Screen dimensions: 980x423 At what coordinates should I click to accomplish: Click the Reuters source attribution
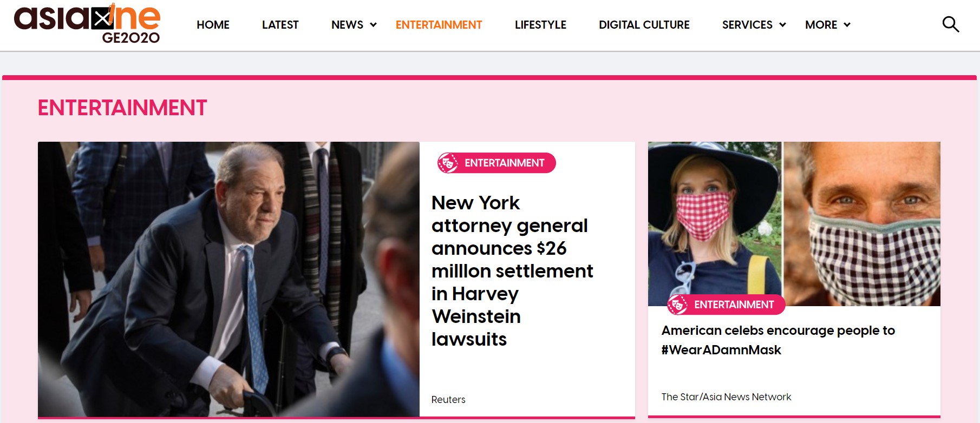448,399
